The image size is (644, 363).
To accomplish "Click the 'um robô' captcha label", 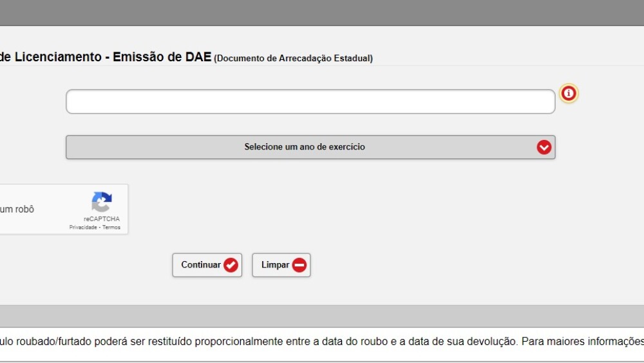I will tap(17, 210).
